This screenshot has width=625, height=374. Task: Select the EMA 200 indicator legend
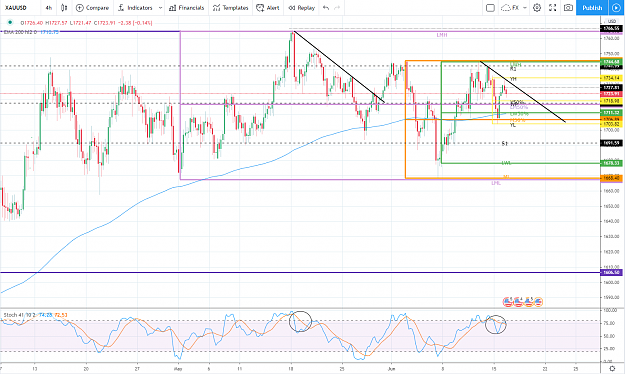pyautogui.click(x=20, y=32)
